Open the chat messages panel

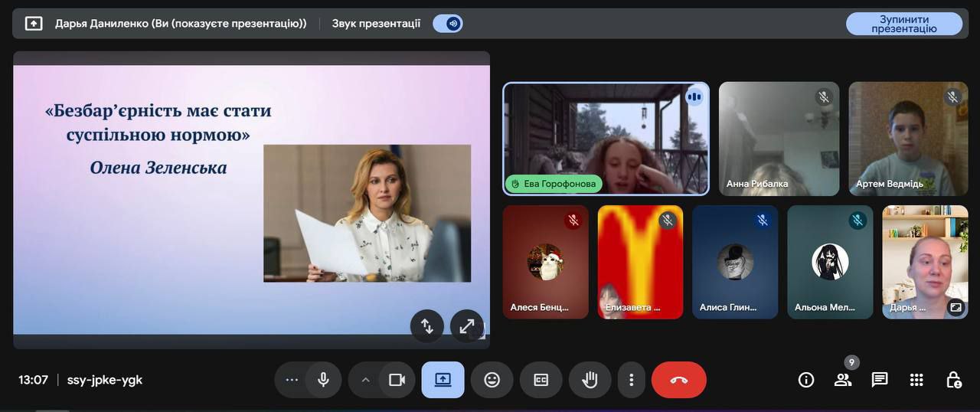[880, 380]
